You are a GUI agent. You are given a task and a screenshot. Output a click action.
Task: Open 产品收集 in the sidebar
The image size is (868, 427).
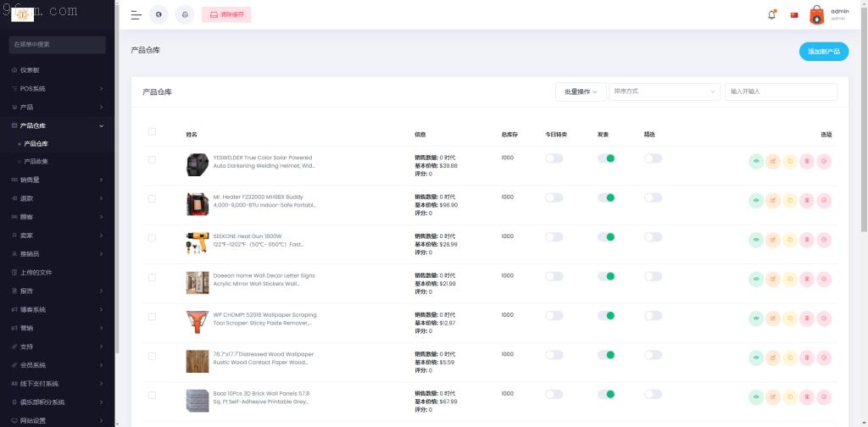36,161
